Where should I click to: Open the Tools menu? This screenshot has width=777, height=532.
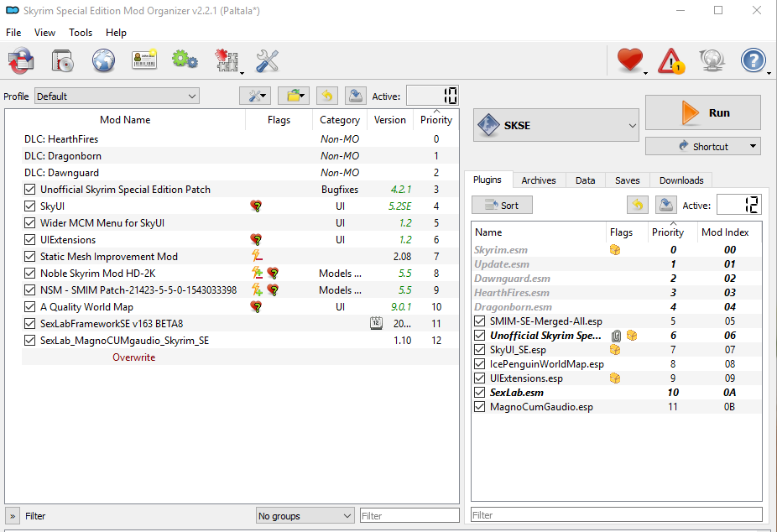coord(81,33)
